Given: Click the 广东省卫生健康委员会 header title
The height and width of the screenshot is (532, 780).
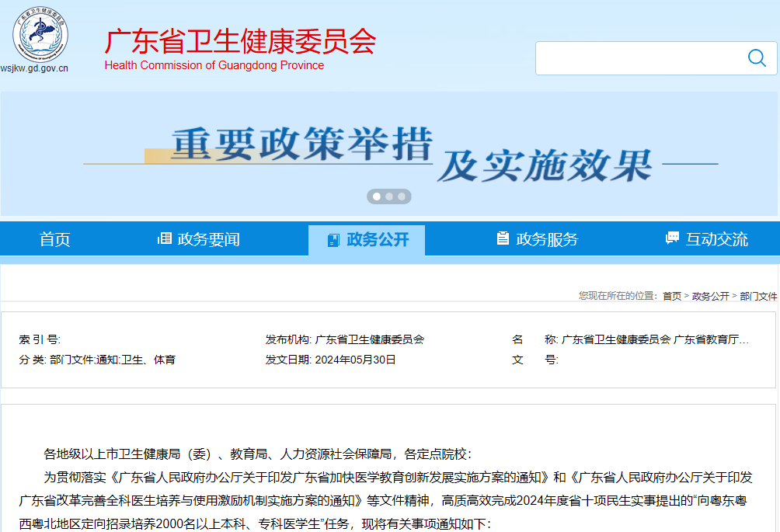Looking at the screenshot, I should (x=238, y=43).
